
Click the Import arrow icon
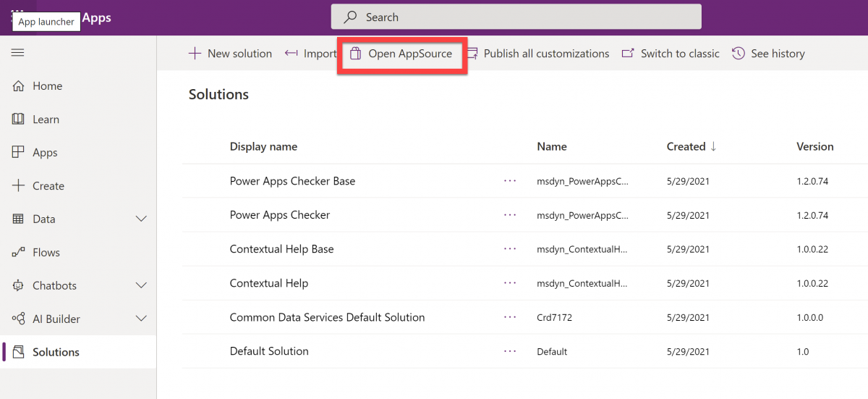[x=291, y=54]
